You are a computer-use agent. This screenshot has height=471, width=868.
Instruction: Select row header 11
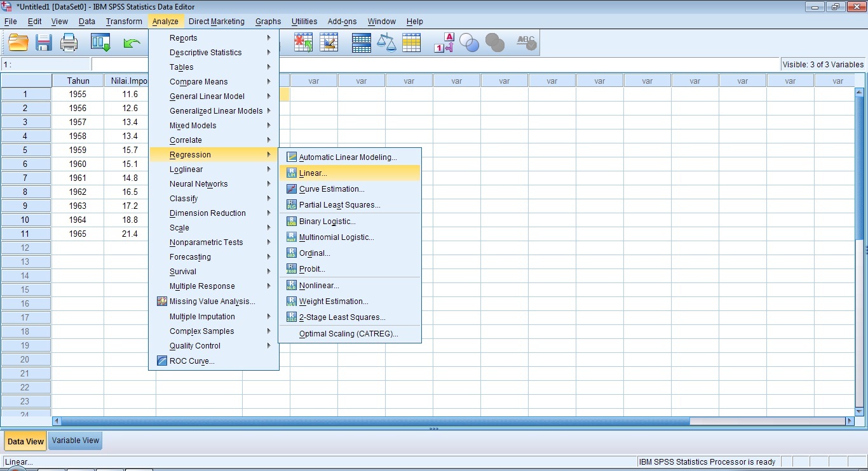point(25,234)
